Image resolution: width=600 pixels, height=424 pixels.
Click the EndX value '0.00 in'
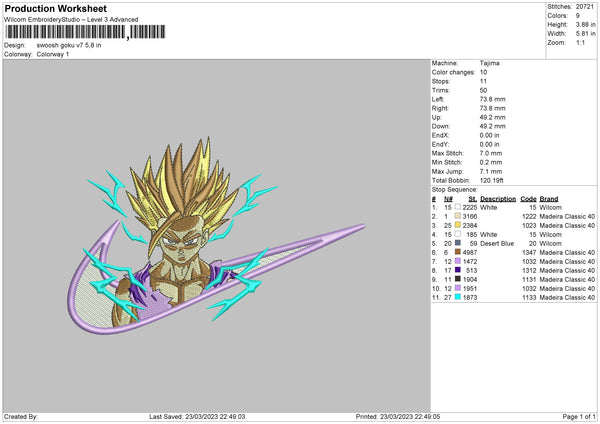click(489, 135)
